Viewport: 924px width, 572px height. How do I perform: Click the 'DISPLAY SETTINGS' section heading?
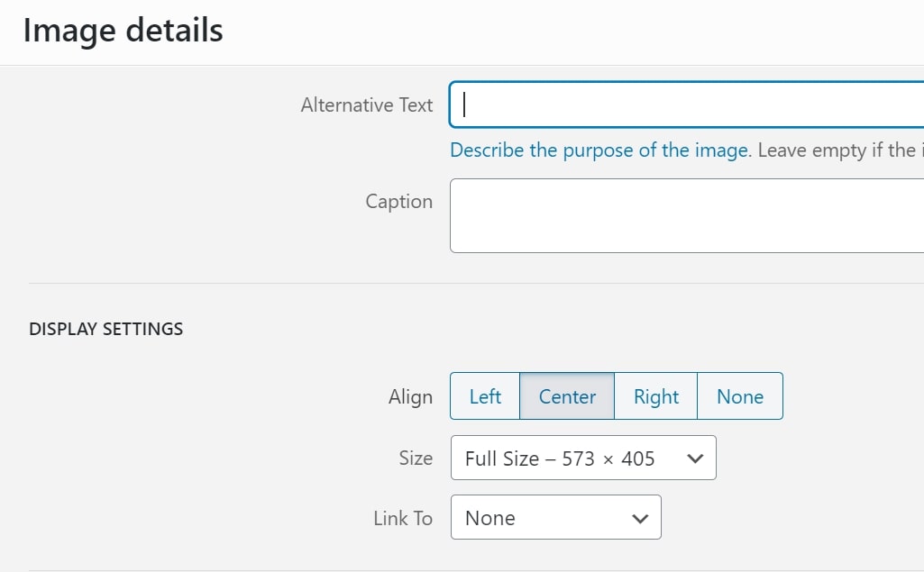tap(105, 330)
